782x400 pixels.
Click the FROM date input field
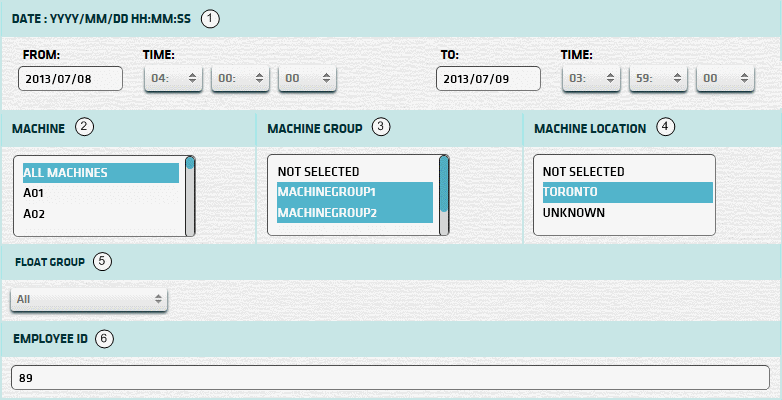[70, 79]
